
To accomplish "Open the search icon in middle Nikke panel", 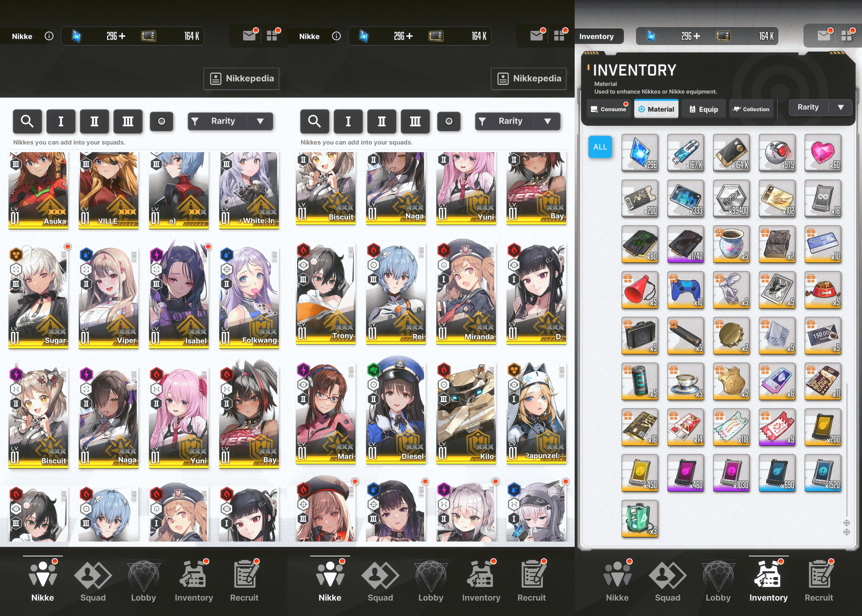I will (x=315, y=121).
